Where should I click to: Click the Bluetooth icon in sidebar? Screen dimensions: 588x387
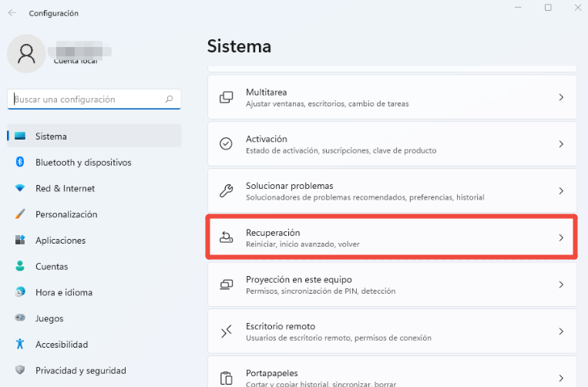pos(20,162)
